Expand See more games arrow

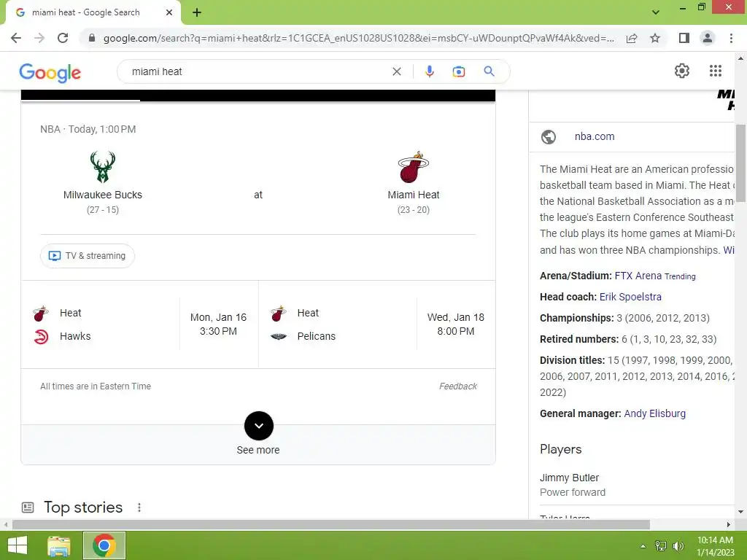[259, 426]
